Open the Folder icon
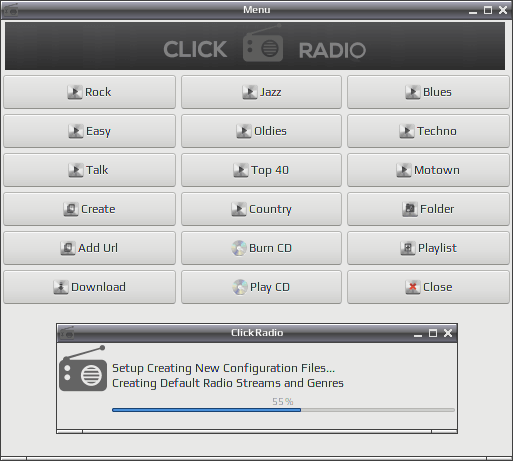This screenshot has width=513, height=461. [x=410, y=209]
